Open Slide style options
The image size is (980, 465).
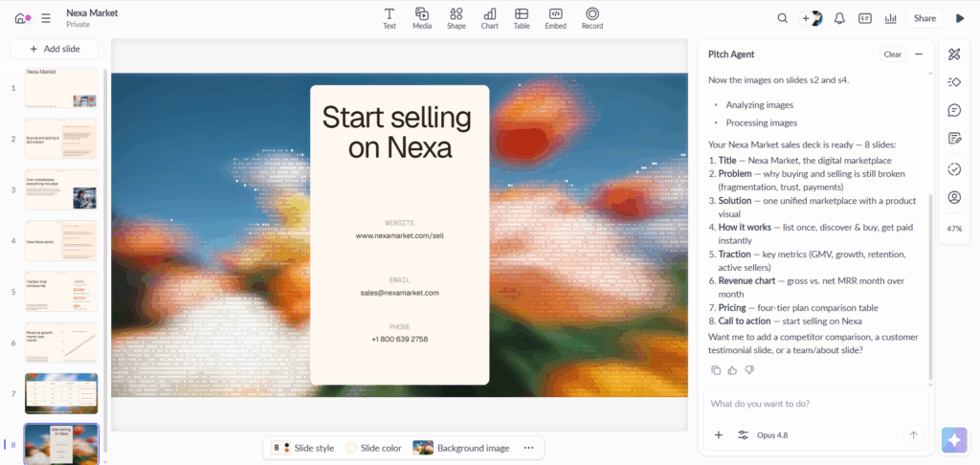[x=303, y=448]
